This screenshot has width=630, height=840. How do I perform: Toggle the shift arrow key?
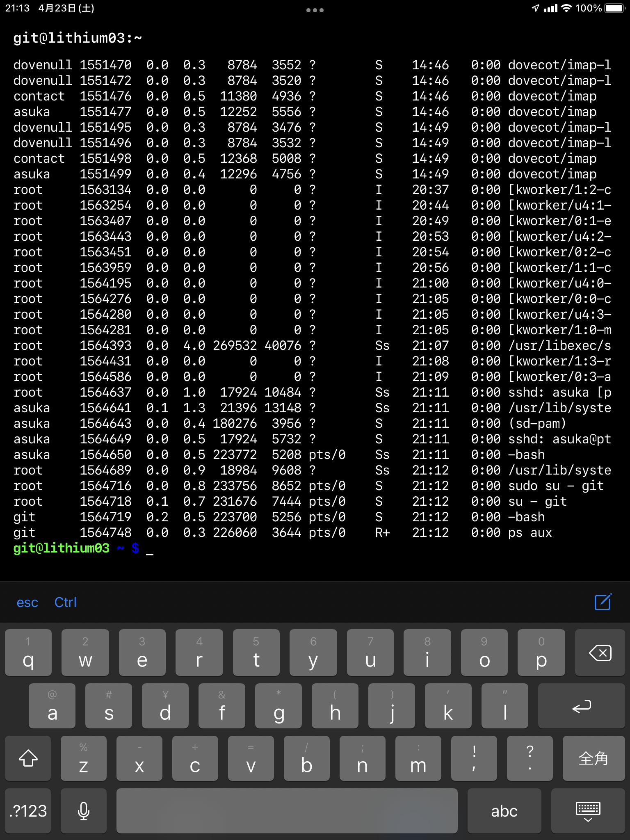pos(28,758)
